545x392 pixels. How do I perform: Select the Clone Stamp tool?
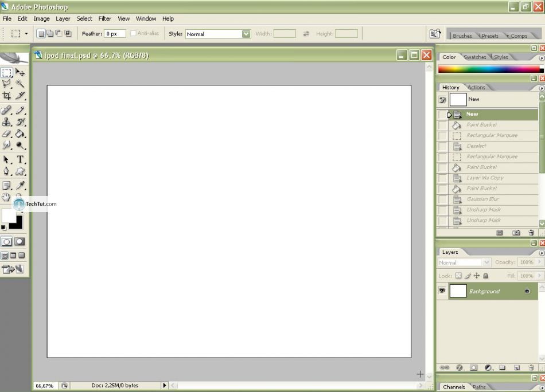click(x=7, y=122)
